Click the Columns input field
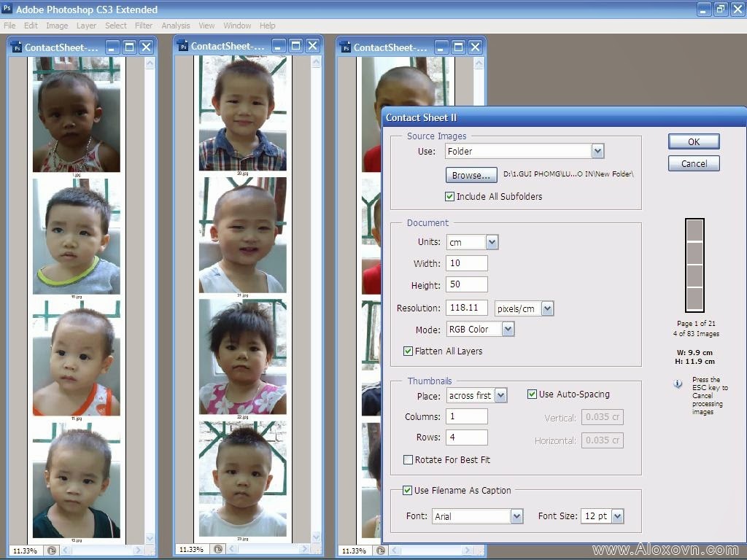This screenshot has height=560, width=747. click(x=466, y=416)
